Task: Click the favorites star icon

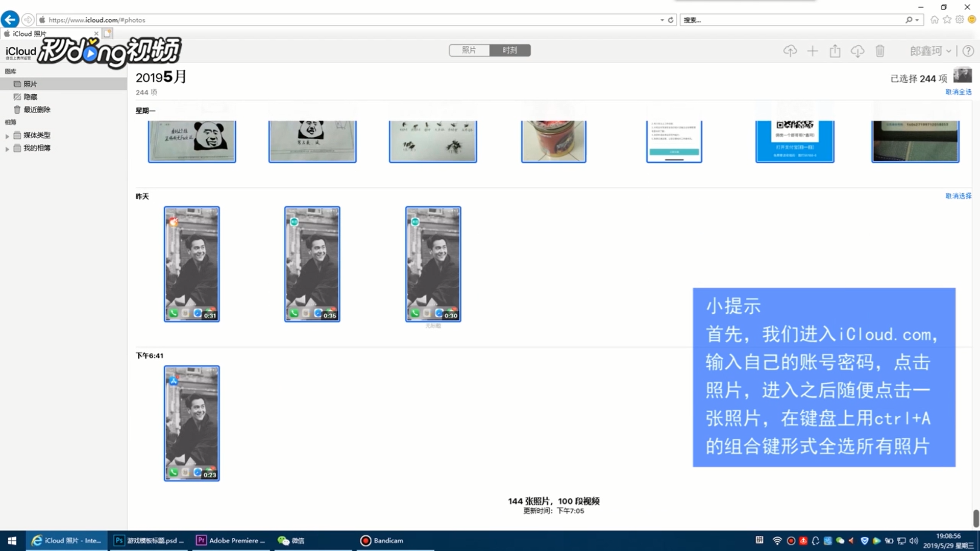Action: point(947,20)
